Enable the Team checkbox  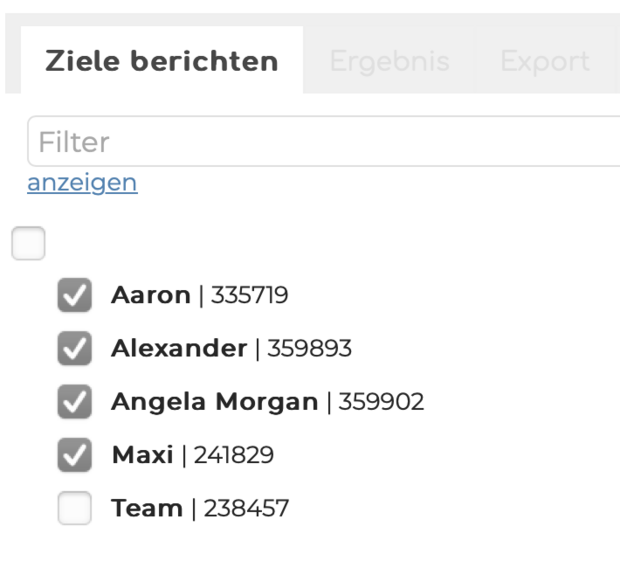[74, 509]
